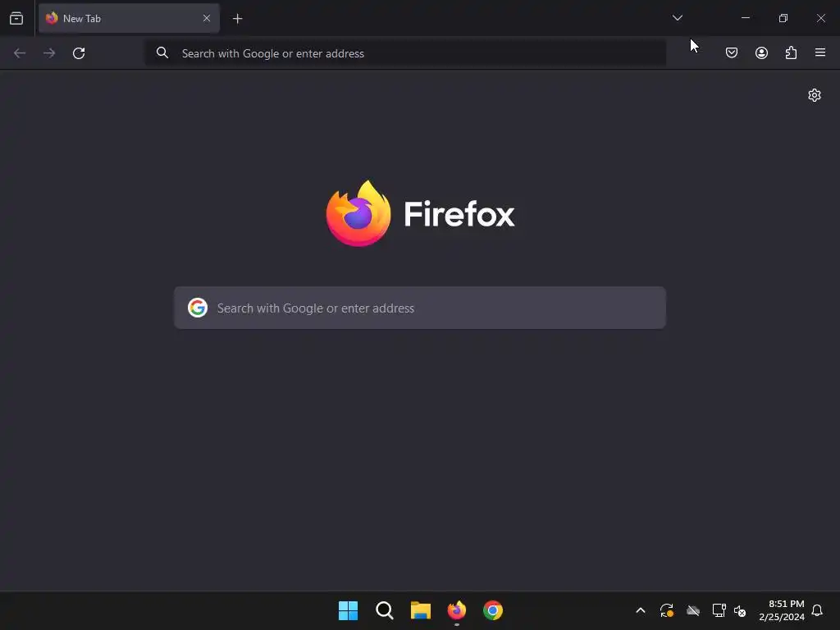Open a new tab with plus button
The height and width of the screenshot is (630, 840).
[237, 19]
